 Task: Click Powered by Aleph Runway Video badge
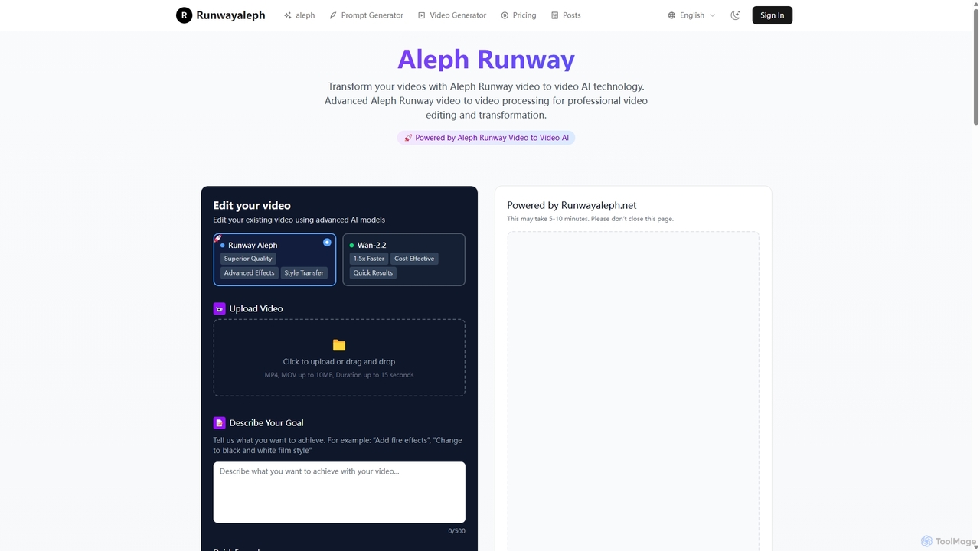click(486, 138)
